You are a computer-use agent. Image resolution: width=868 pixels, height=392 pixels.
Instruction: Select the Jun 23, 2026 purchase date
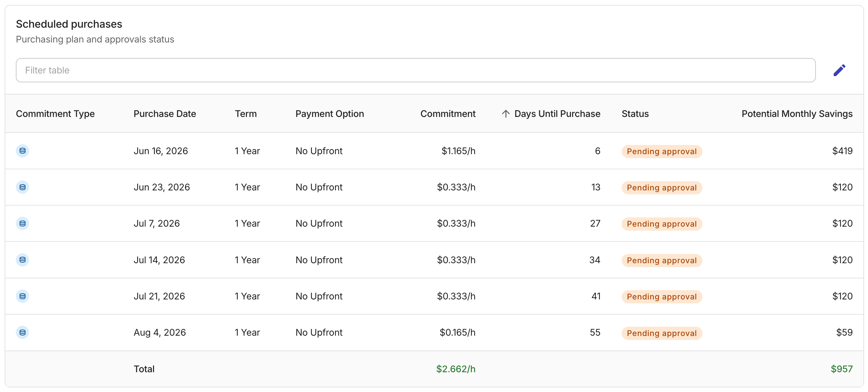pyautogui.click(x=162, y=187)
